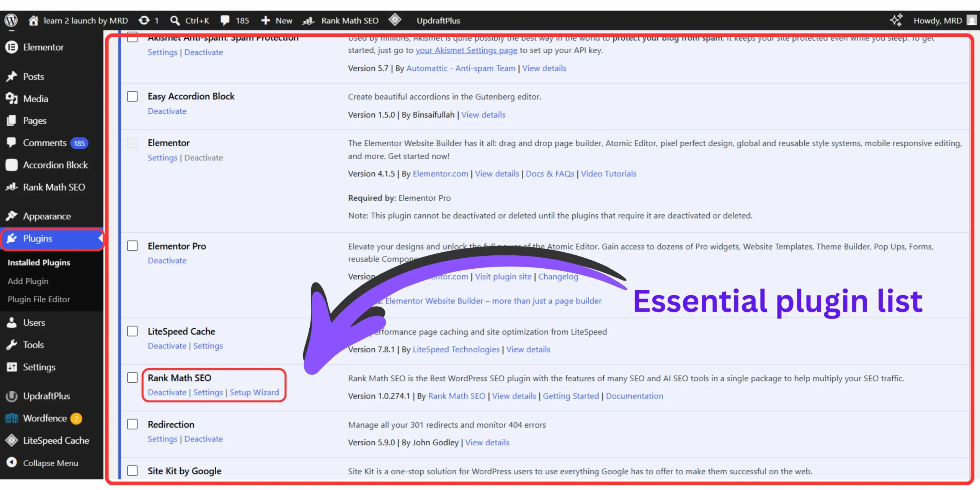Click Elementor sidebar icon
This screenshot has height=490, width=980.
click(11, 47)
